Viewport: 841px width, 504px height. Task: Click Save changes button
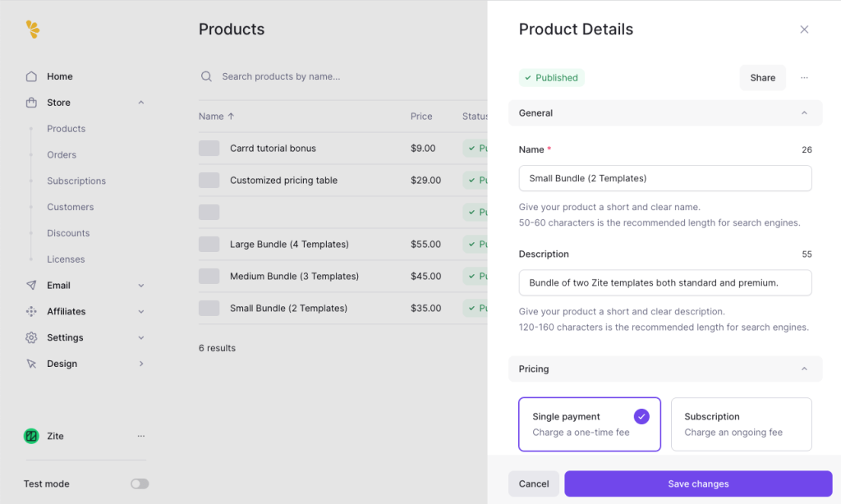(698, 483)
